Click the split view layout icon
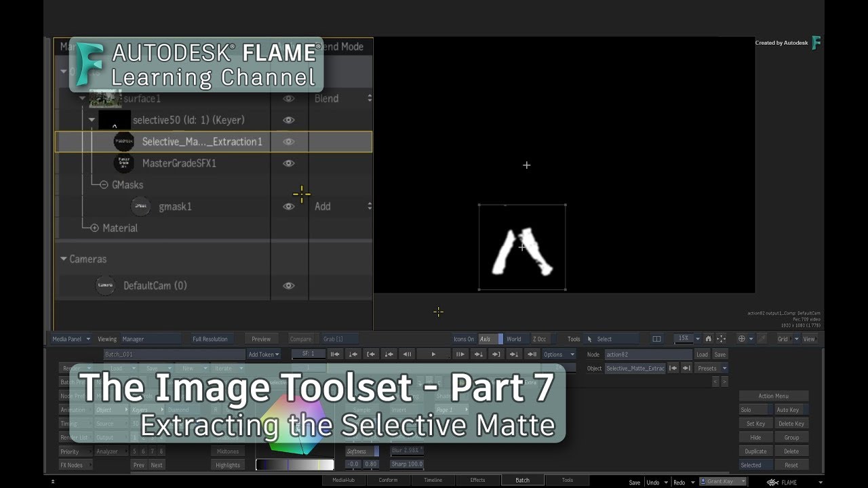868x488 pixels. coord(656,339)
